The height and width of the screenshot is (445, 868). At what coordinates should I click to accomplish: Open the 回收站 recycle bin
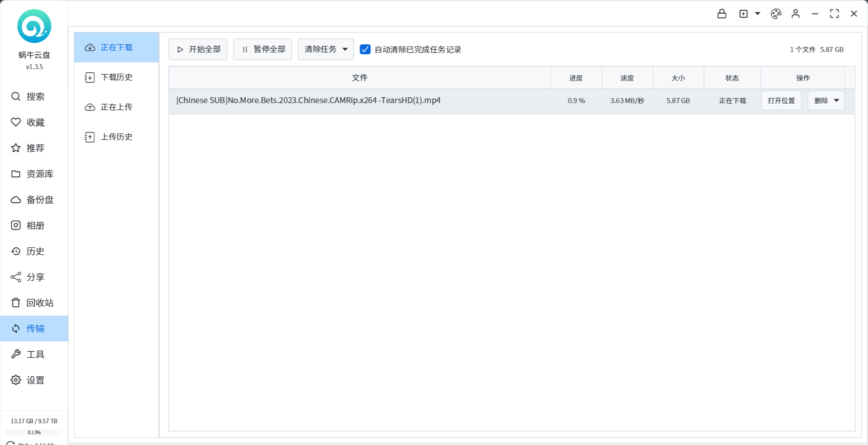click(x=34, y=303)
